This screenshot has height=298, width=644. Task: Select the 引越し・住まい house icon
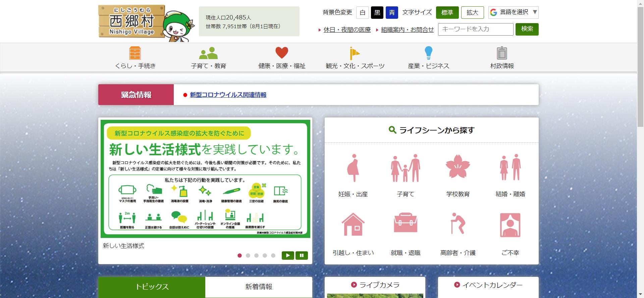point(353,224)
